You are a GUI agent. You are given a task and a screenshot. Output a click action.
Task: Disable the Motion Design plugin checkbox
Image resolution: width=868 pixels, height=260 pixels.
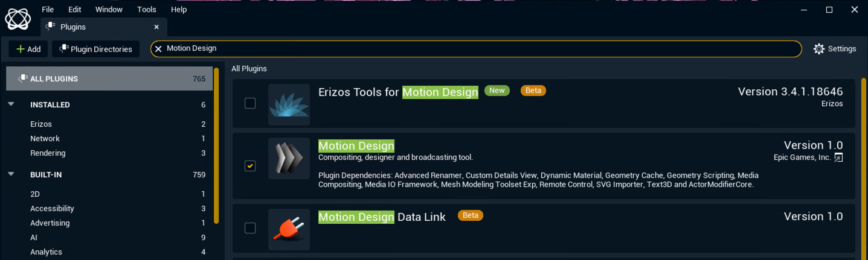[250, 166]
